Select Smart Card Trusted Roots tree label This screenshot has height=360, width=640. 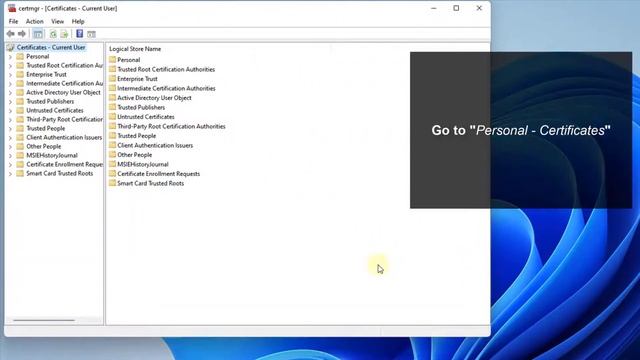60,173
